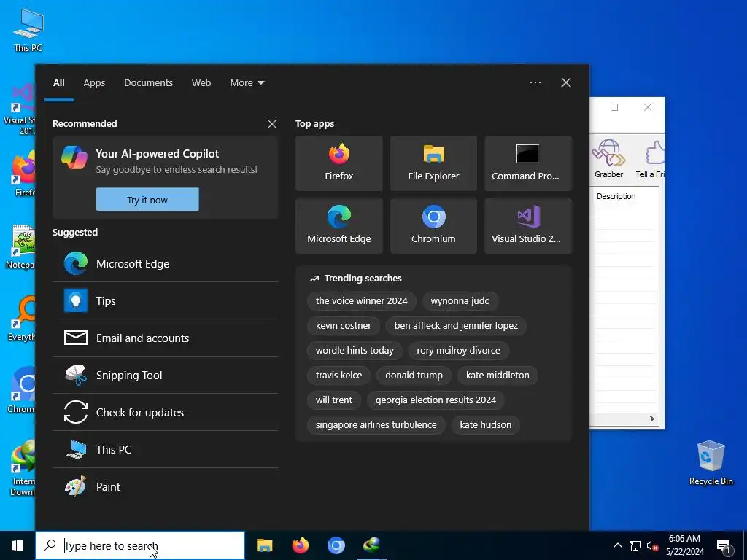Open the network tray icon
Viewport: 747px width, 560px height.
pyautogui.click(x=635, y=545)
